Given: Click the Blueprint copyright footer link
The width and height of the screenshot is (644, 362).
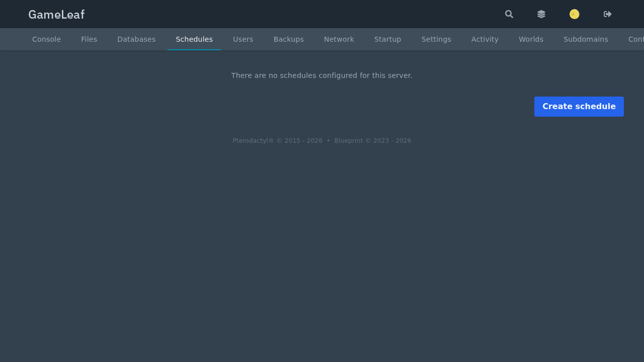Looking at the screenshot, I should pos(373,141).
